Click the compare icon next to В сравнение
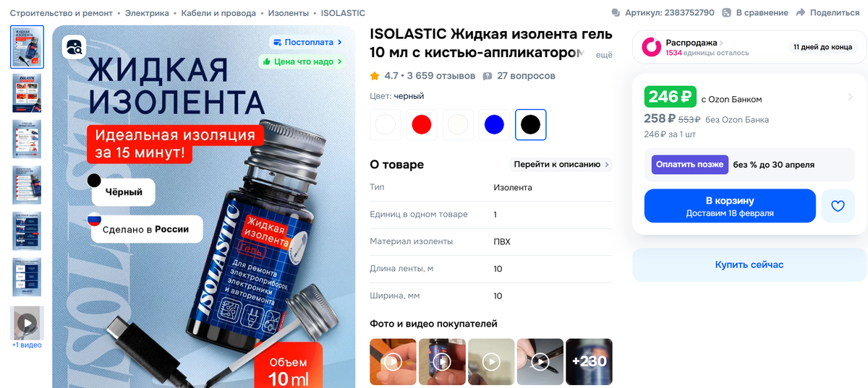Screen dimensions: 868x388 click(x=727, y=13)
